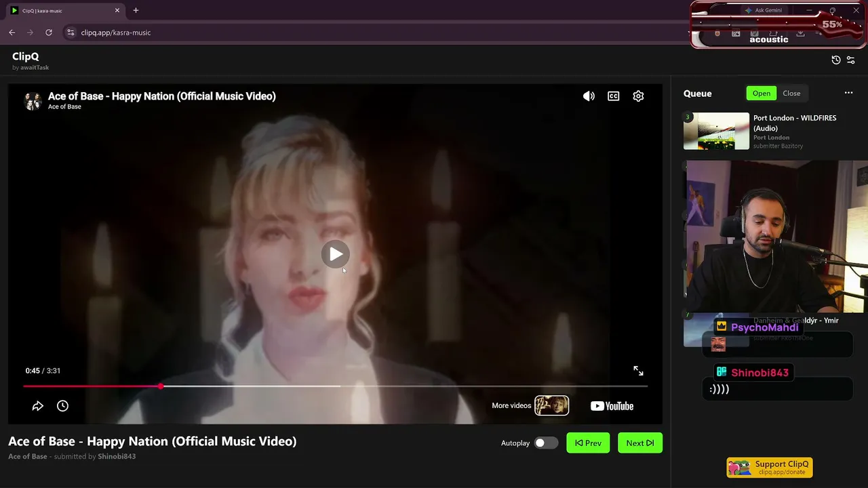Click the 0:45 / 3:31 time display

click(x=43, y=371)
